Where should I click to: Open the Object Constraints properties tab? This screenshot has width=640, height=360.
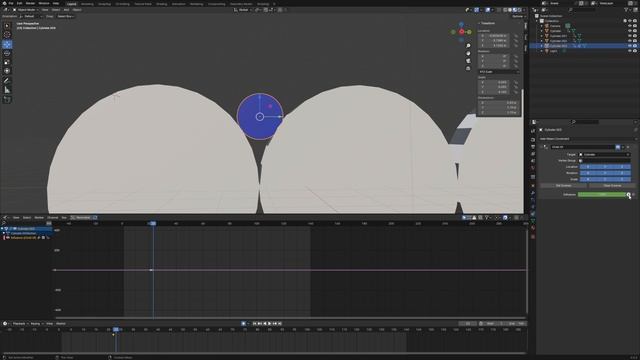tap(533, 213)
